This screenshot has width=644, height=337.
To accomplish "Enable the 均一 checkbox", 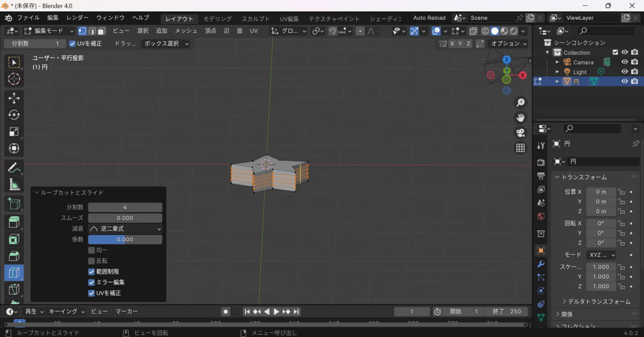I will (91, 250).
